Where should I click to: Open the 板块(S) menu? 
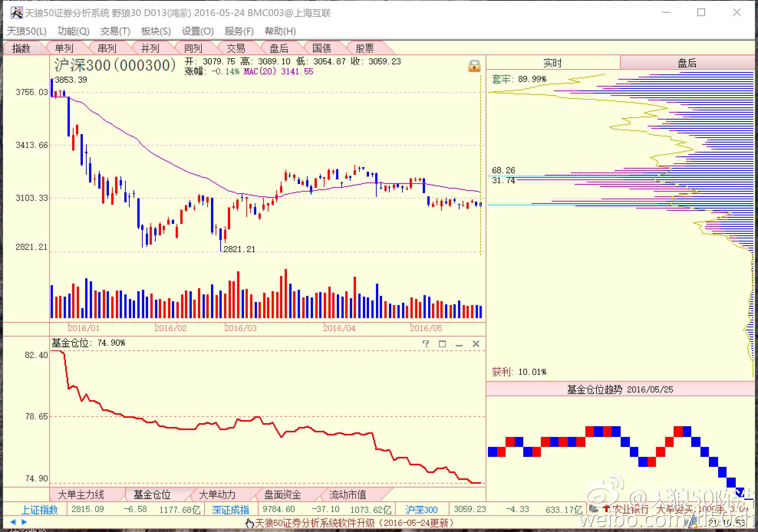click(156, 31)
